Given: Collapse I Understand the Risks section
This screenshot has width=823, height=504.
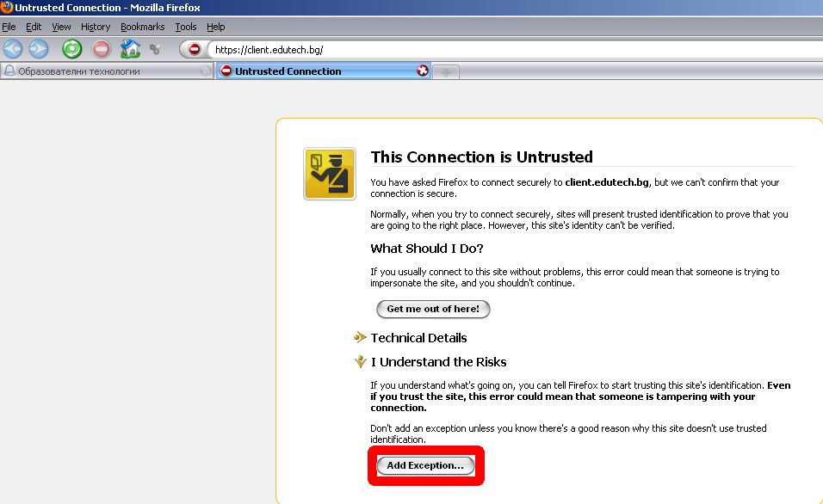Looking at the screenshot, I should [430, 362].
